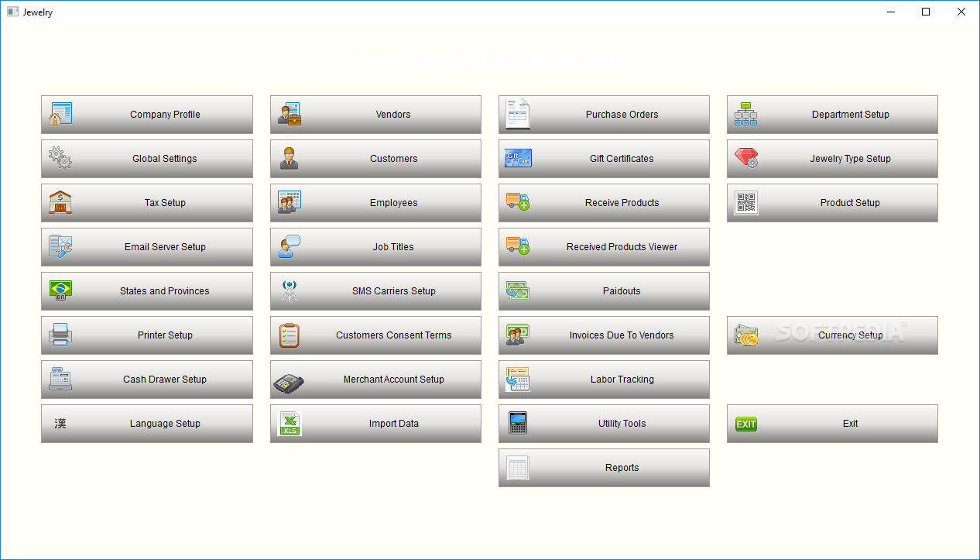Click the Jewelry app icon in title bar

pos(12,12)
